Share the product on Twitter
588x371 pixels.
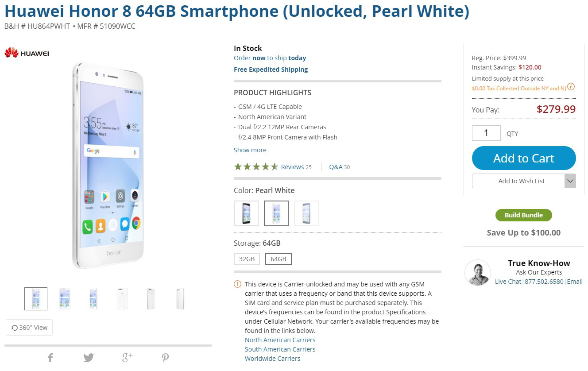pos(89,358)
